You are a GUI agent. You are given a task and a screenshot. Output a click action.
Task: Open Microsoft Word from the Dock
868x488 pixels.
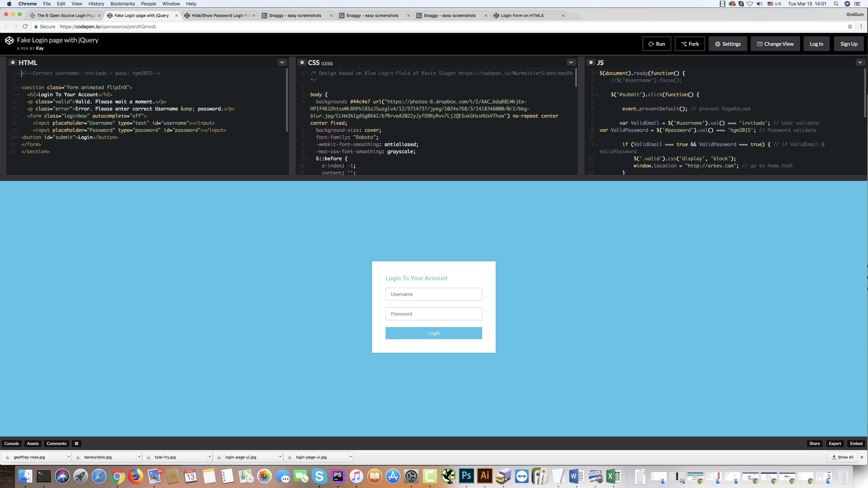pyautogui.click(x=577, y=476)
